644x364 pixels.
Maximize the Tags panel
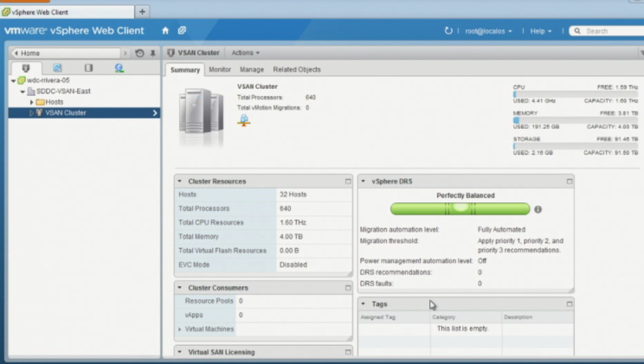tap(570, 304)
